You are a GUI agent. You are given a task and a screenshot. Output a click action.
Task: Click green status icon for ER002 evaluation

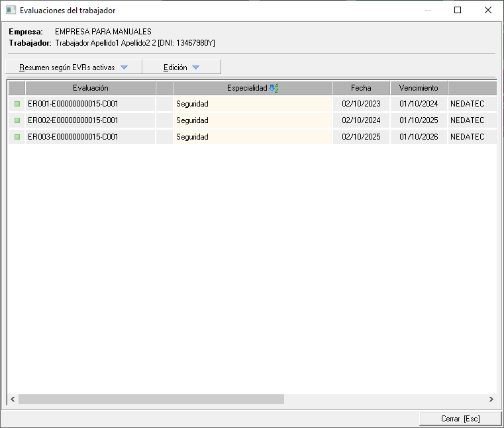pos(17,120)
